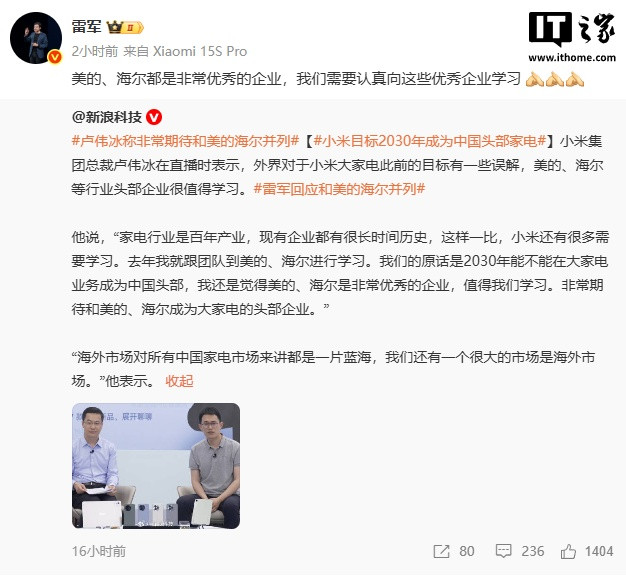Click the gold crown membership badge
The image size is (626, 576).
click(x=125, y=28)
